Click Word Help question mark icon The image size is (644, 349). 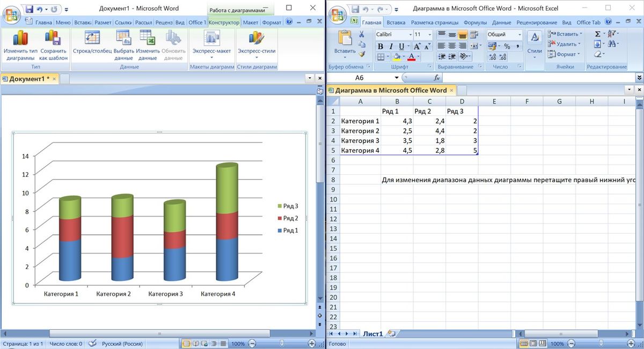pos(289,23)
